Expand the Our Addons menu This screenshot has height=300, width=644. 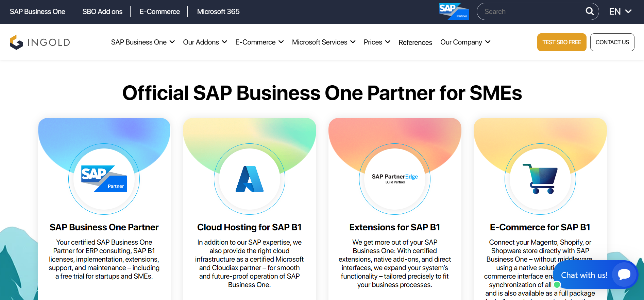point(205,42)
